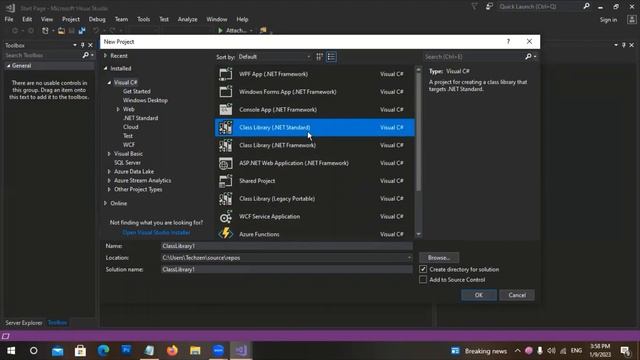Select .NET Standard tree item

[x=140, y=118]
